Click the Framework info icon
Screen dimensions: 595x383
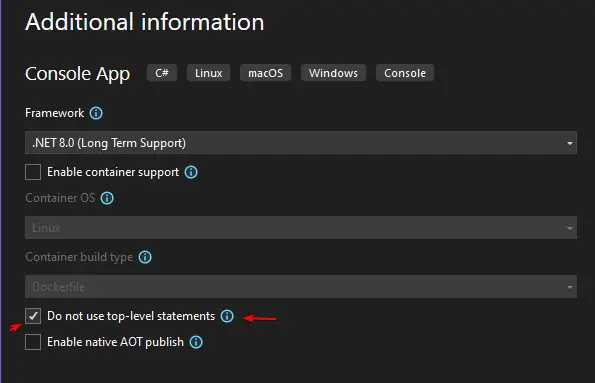(96, 113)
